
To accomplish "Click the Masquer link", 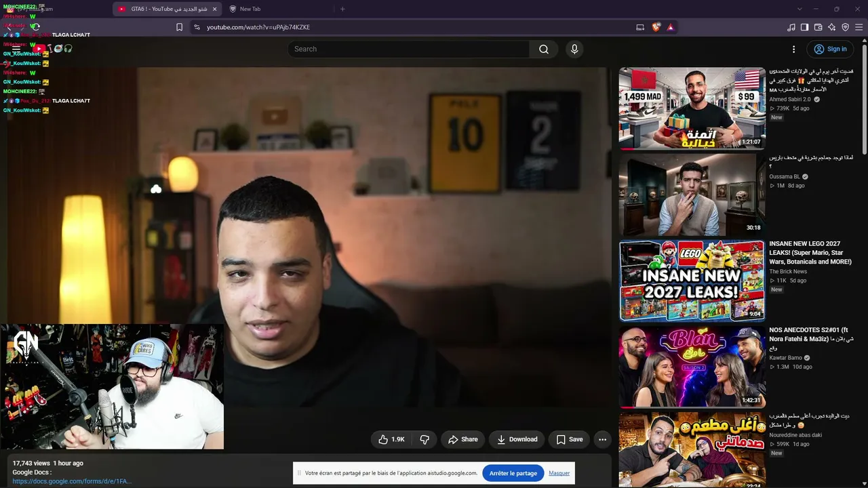I will click(x=559, y=473).
